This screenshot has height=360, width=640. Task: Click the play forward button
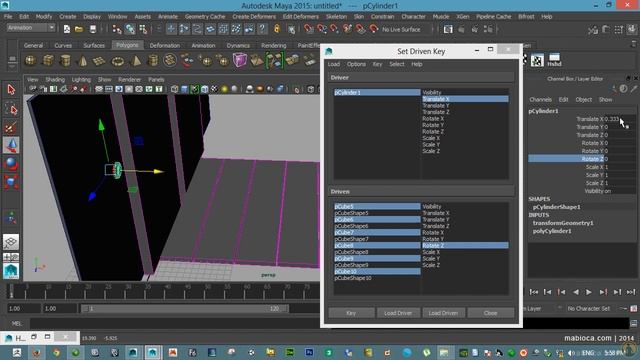589,292
